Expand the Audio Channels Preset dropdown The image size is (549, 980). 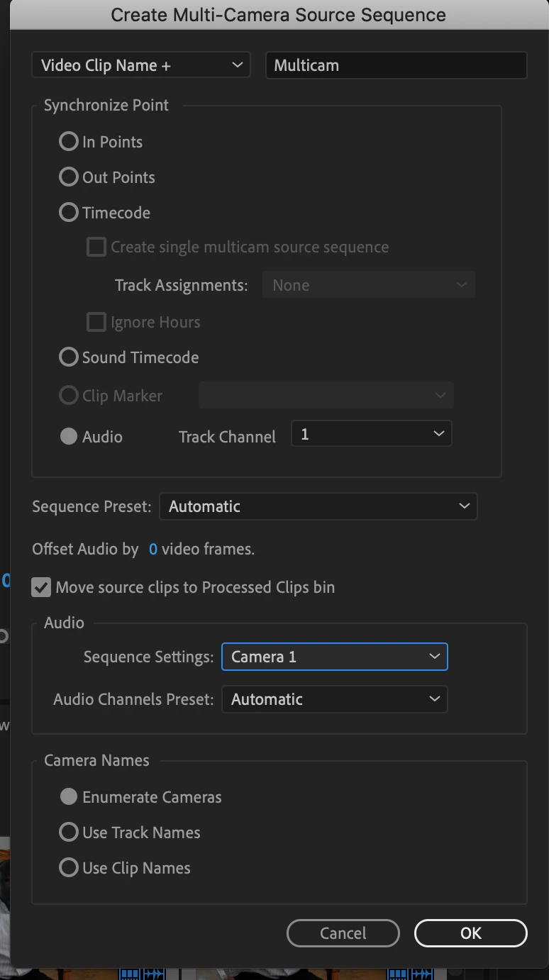click(335, 699)
